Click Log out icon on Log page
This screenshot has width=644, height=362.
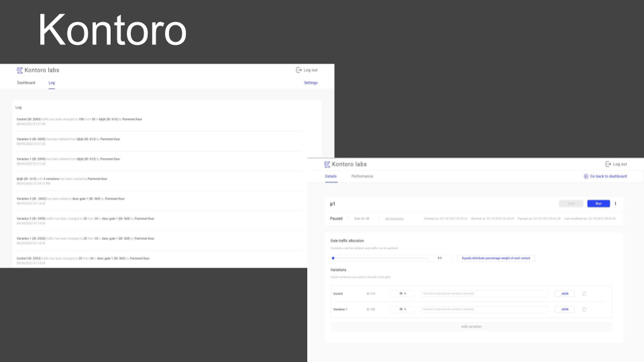pos(299,70)
